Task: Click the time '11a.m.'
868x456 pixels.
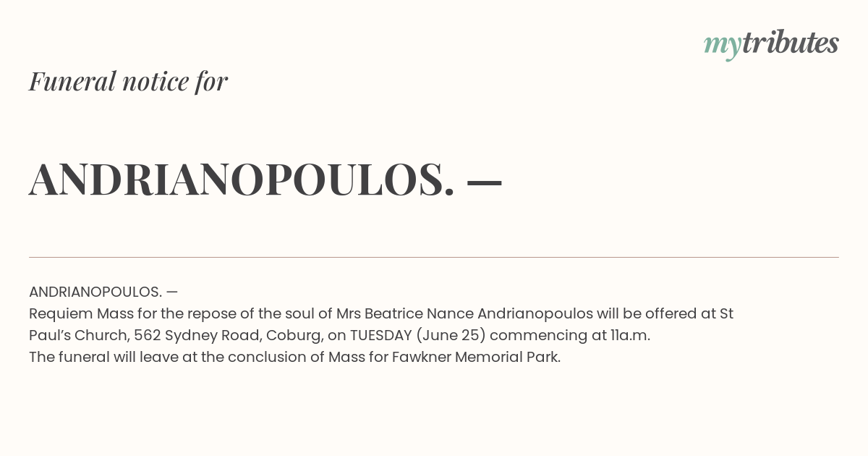Action: (630, 335)
